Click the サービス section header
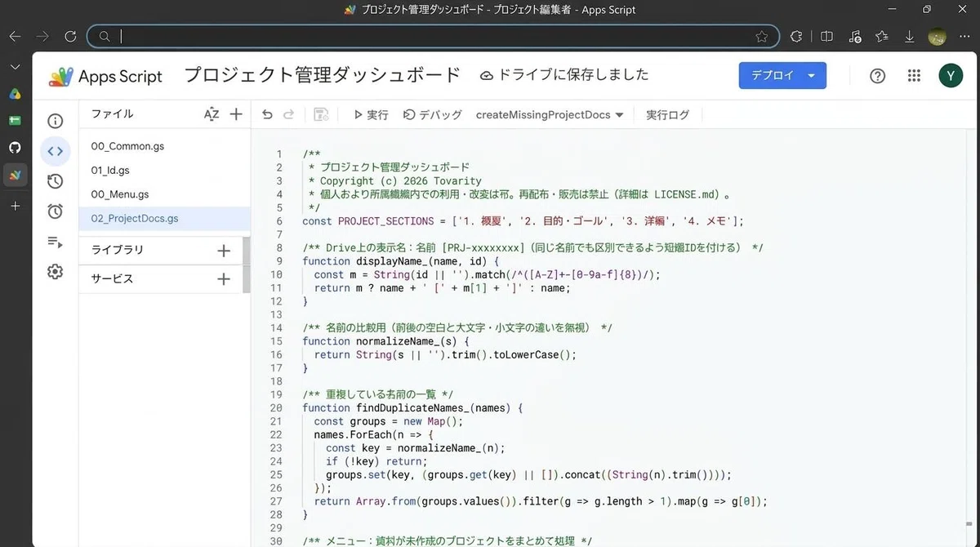 pyautogui.click(x=112, y=278)
